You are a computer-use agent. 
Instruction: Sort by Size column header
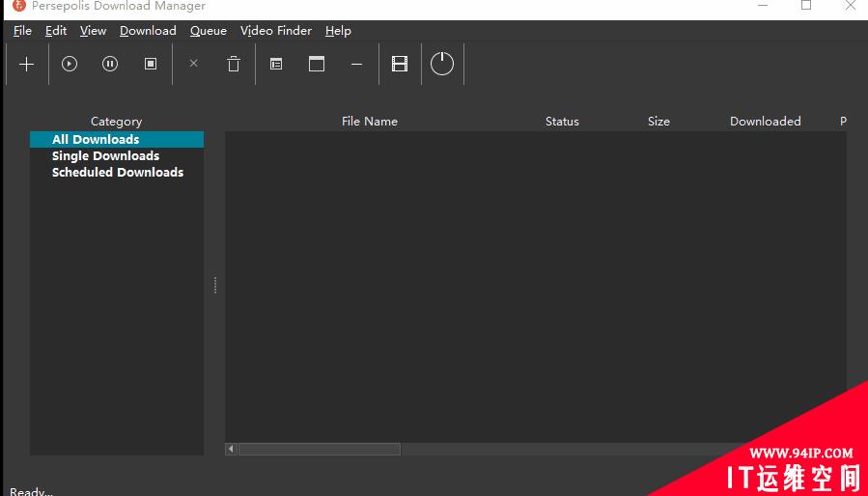[x=658, y=122]
